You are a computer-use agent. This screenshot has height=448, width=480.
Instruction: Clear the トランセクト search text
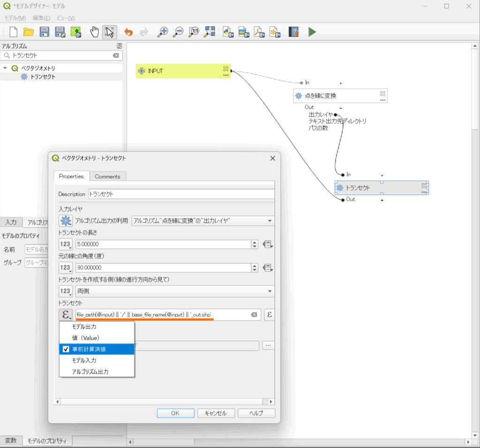click(116, 55)
